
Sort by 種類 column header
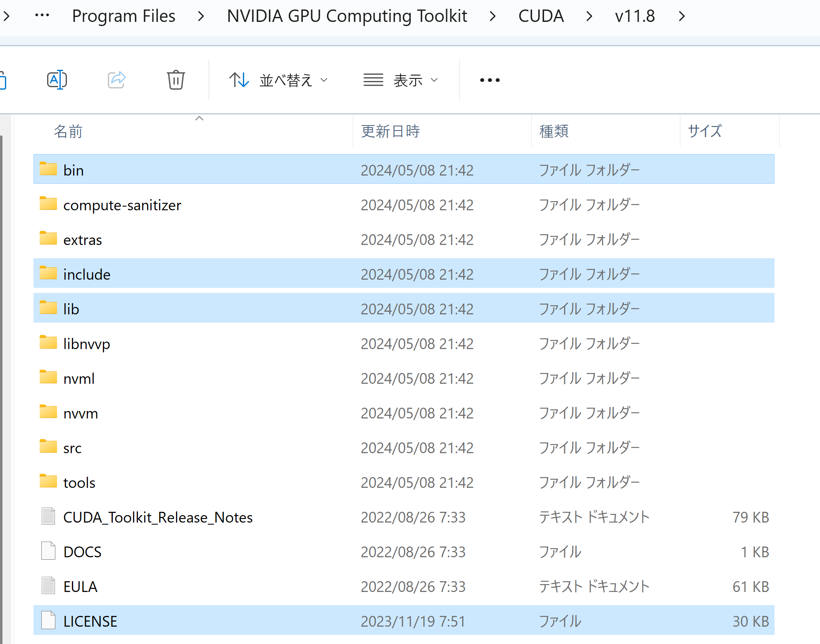[554, 131]
